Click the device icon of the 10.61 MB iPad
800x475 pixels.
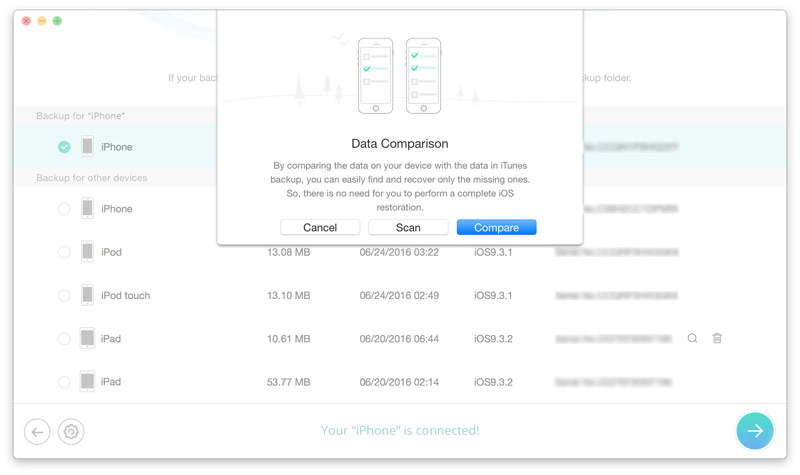tap(87, 338)
